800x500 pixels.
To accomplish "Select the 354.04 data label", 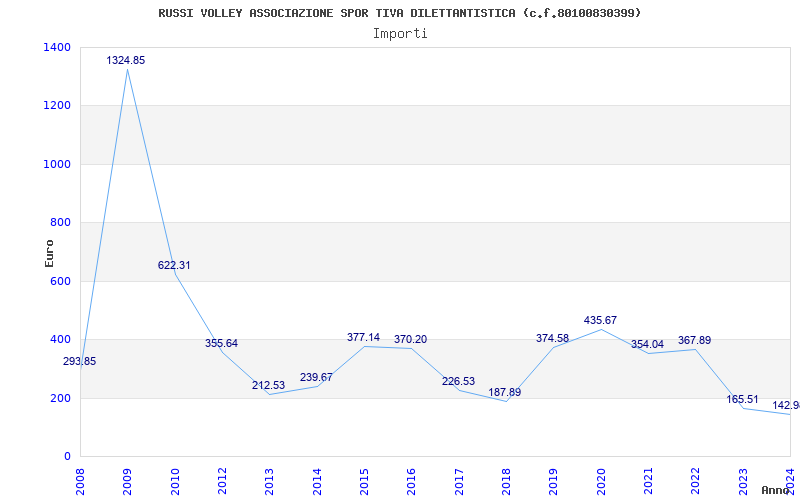I will click(x=647, y=344).
